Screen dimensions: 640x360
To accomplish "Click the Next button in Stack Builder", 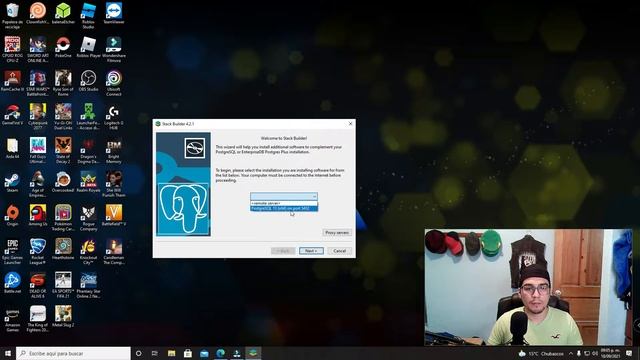I will [x=311, y=251].
